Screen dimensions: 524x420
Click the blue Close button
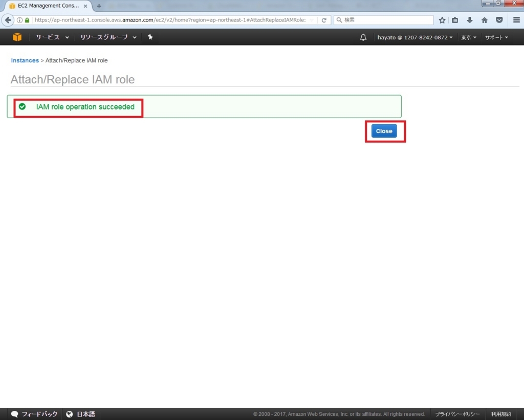coord(384,131)
